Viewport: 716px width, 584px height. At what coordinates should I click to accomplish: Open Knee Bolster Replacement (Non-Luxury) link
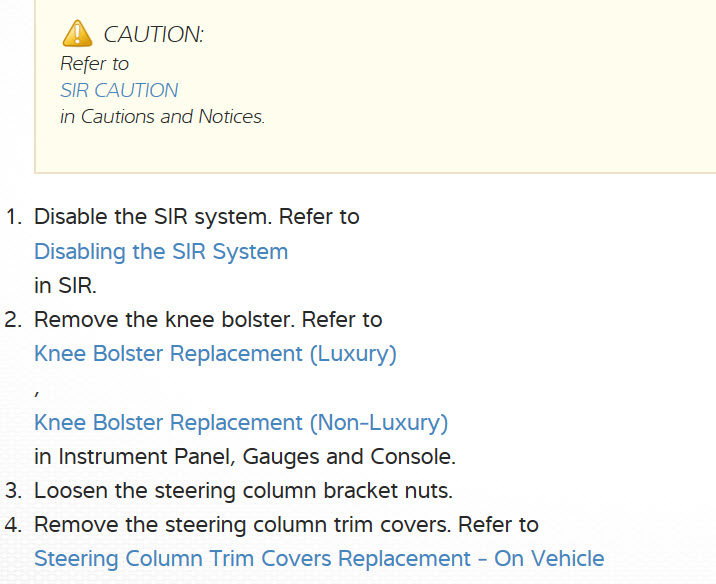pos(241,422)
